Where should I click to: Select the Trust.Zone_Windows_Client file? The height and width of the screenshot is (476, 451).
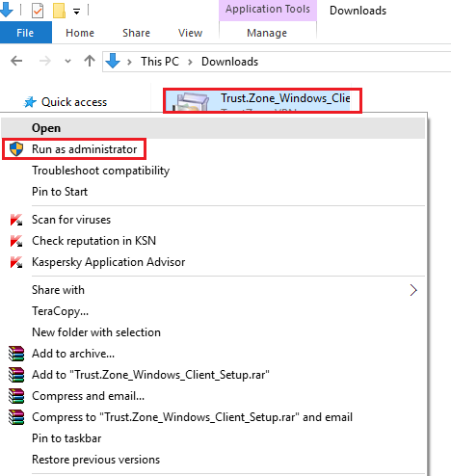[x=262, y=100]
